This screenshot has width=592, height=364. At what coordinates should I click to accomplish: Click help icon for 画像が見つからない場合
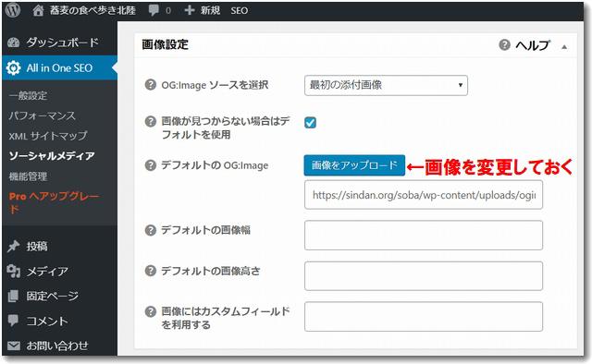[151, 121]
